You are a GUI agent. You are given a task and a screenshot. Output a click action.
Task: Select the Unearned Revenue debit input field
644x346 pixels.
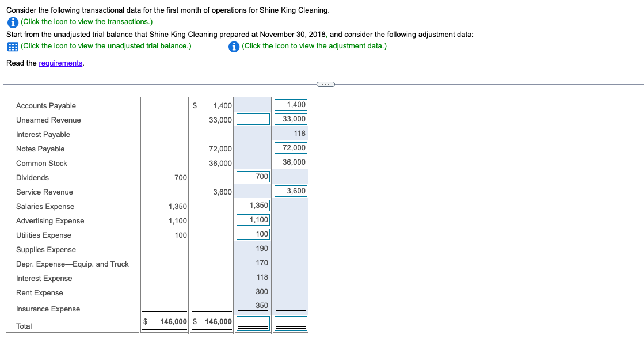(253, 119)
